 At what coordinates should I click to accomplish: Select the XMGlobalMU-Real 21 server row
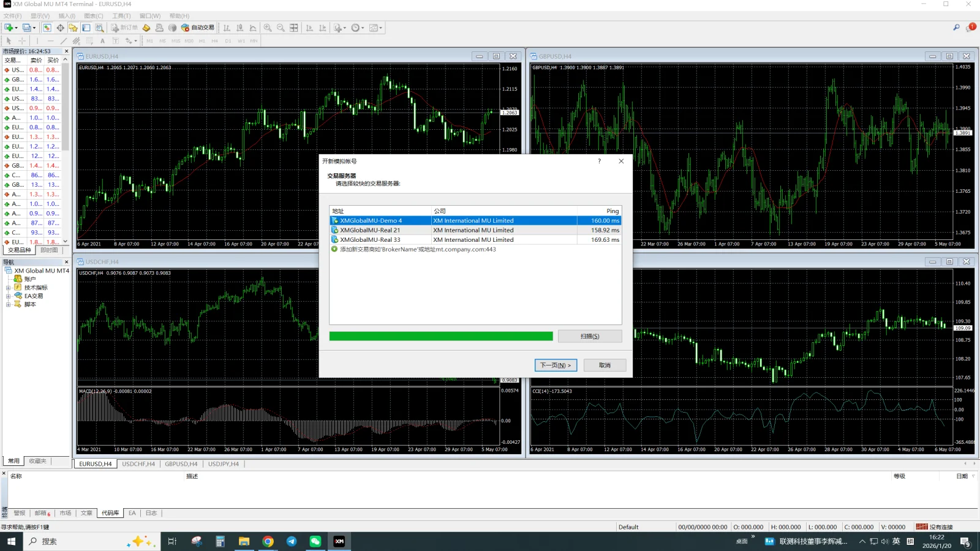475,230
